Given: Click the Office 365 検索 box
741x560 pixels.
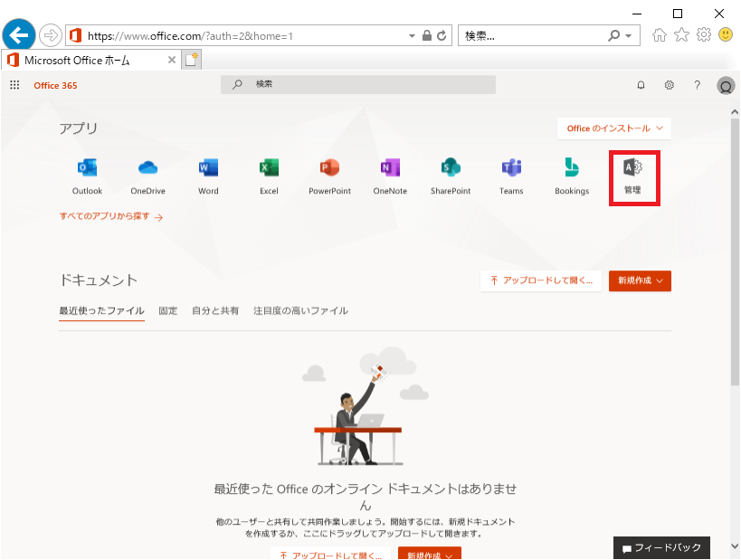Looking at the screenshot, I should (x=358, y=85).
